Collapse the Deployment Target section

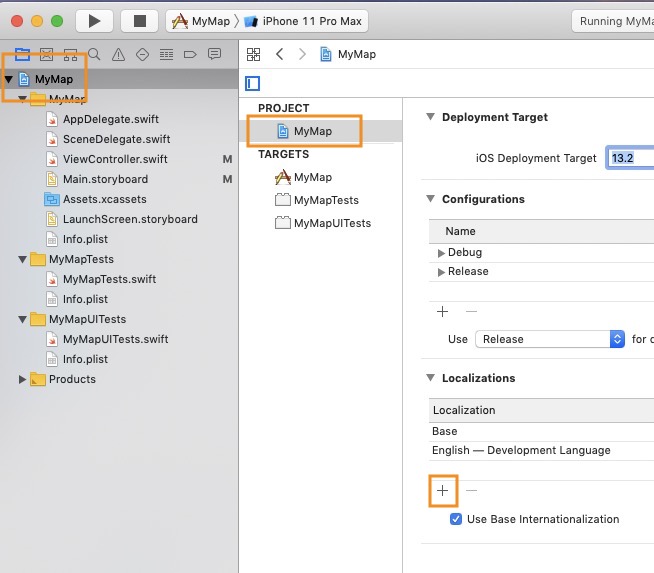[430, 117]
